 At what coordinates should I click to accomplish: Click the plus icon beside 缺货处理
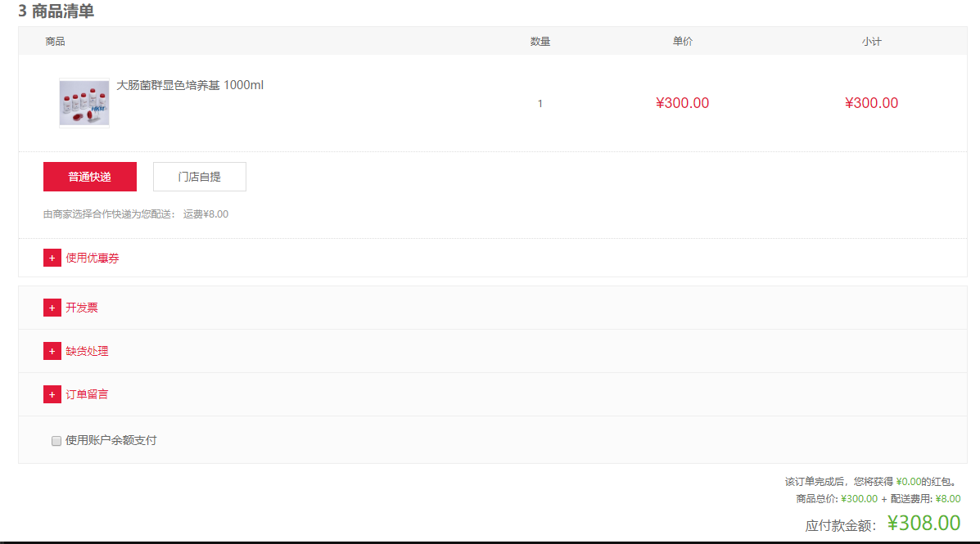52,351
